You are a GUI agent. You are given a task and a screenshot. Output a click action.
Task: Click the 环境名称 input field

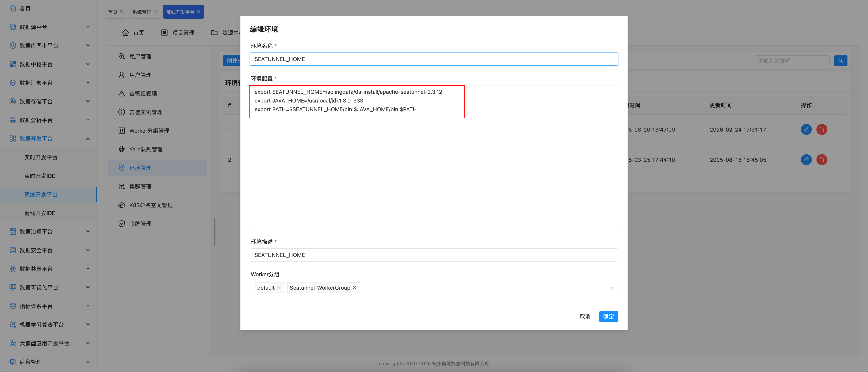433,59
